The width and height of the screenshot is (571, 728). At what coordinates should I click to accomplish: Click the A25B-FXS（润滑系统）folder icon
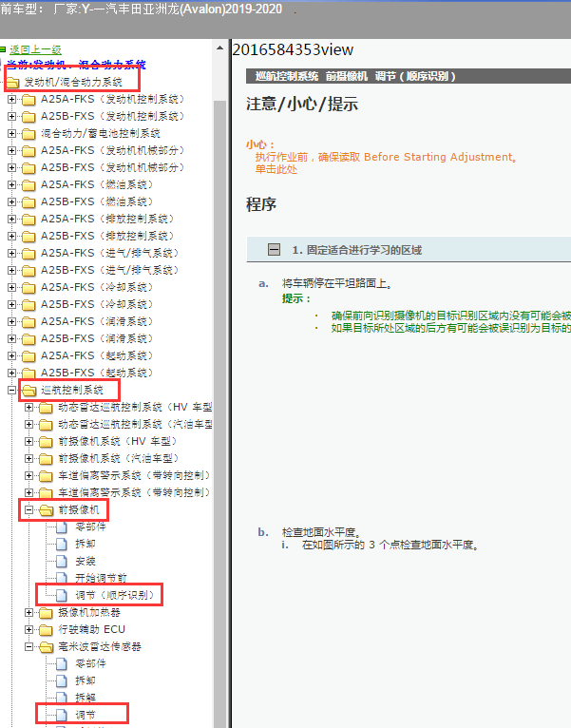(x=29, y=339)
